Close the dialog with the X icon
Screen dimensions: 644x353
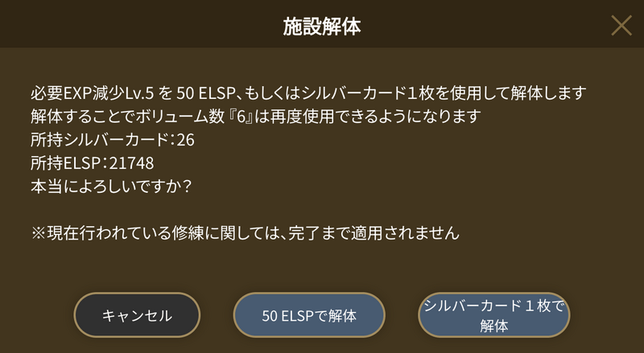[x=621, y=26]
